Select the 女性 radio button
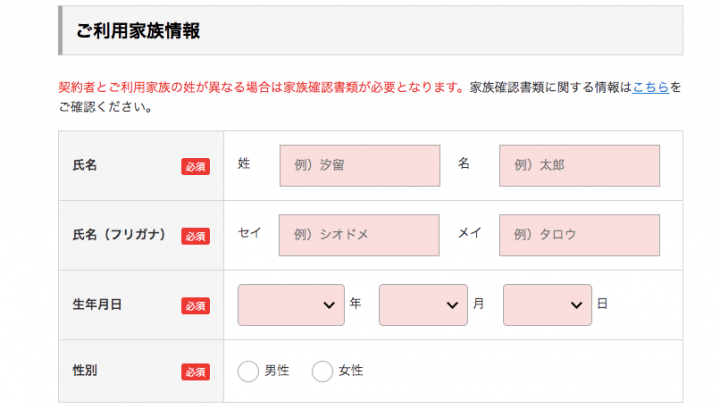 point(322,371)
